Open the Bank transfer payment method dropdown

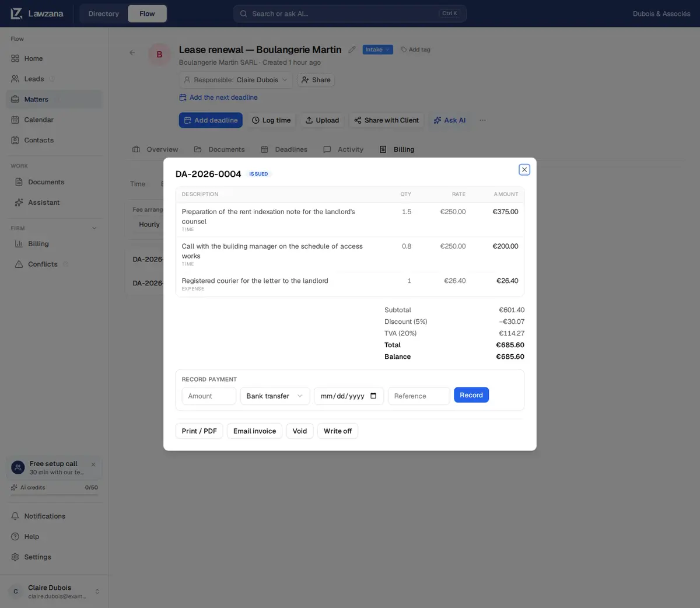coord(275,396)
